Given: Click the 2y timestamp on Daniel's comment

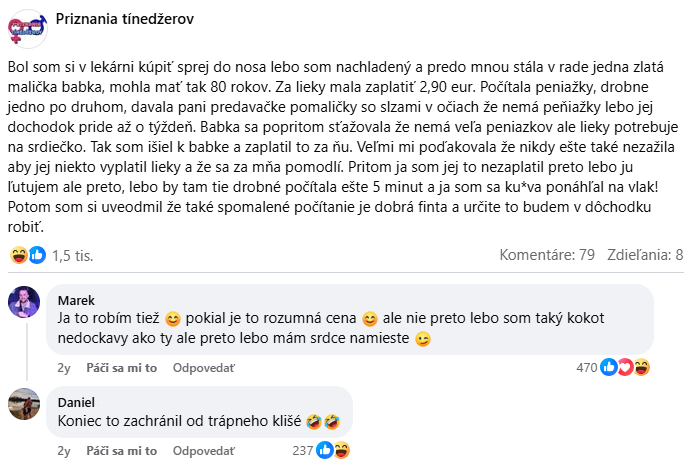Looking at the screenshot, I should point(64,451).
